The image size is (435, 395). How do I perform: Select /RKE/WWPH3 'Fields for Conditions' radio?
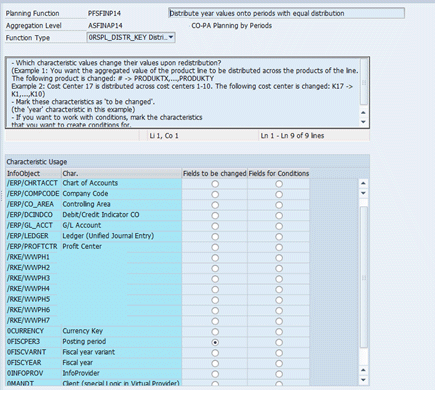point(279,279)
